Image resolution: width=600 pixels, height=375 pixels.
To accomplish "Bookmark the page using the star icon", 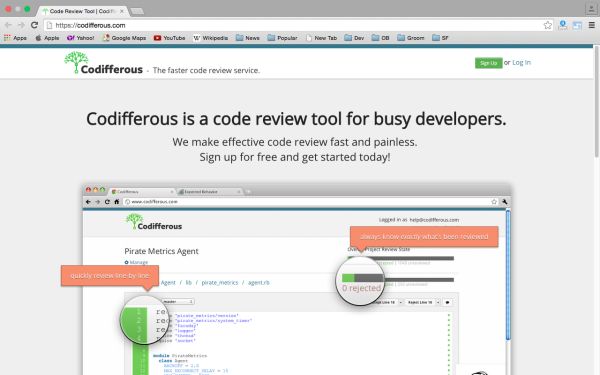I will coord(548,25).
